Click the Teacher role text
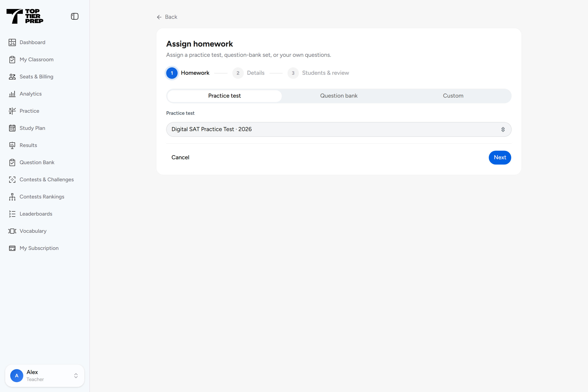 (35, 379)
